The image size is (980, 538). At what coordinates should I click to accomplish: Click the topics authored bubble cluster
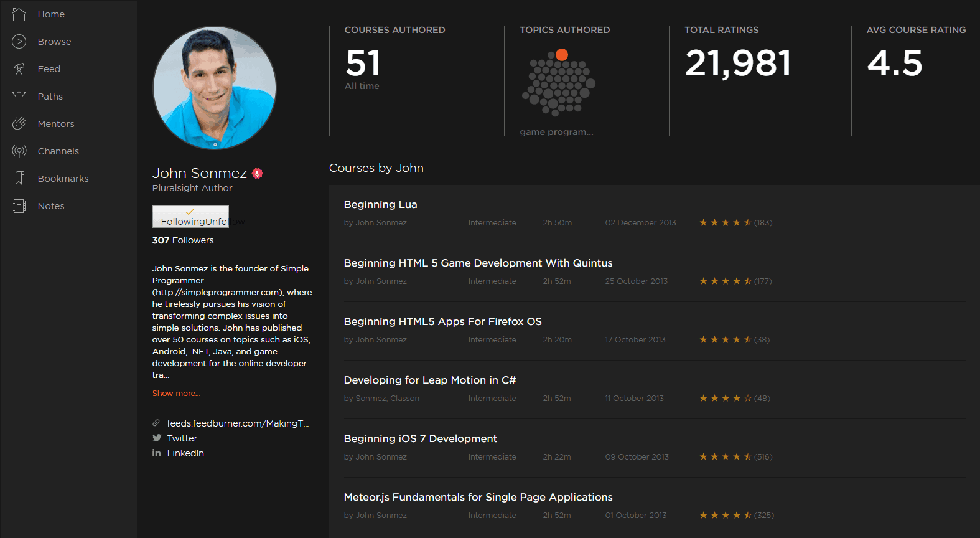pos(559,83)
